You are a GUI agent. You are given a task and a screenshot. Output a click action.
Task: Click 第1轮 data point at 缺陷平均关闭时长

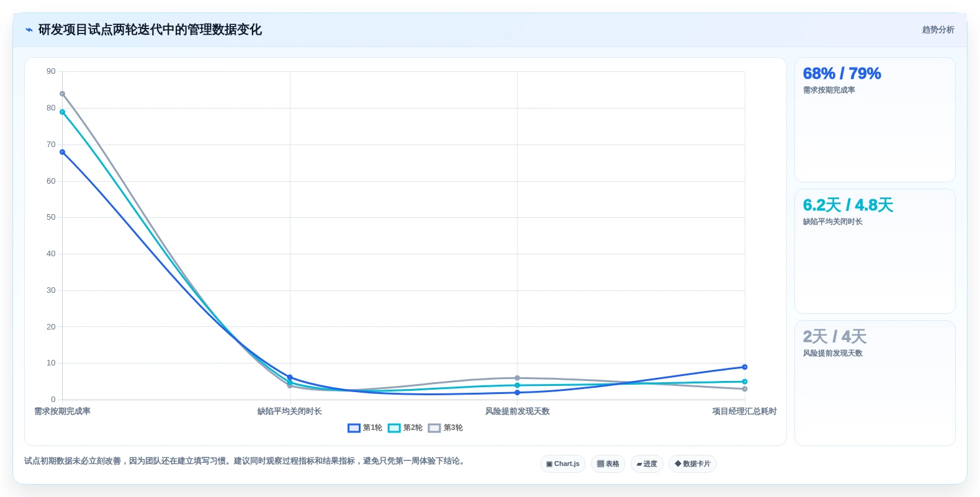point(290,377)
